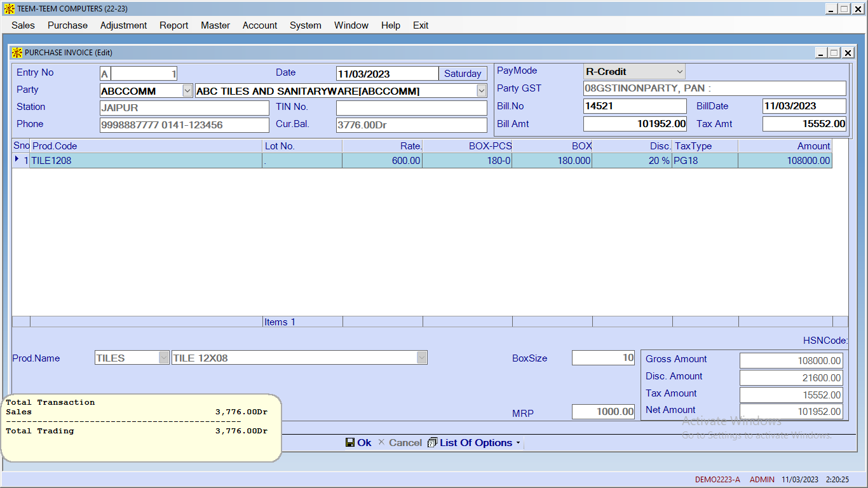
Task: Click the discount cell 20 %
Action: pyautogui.click(x=632, y=161)
